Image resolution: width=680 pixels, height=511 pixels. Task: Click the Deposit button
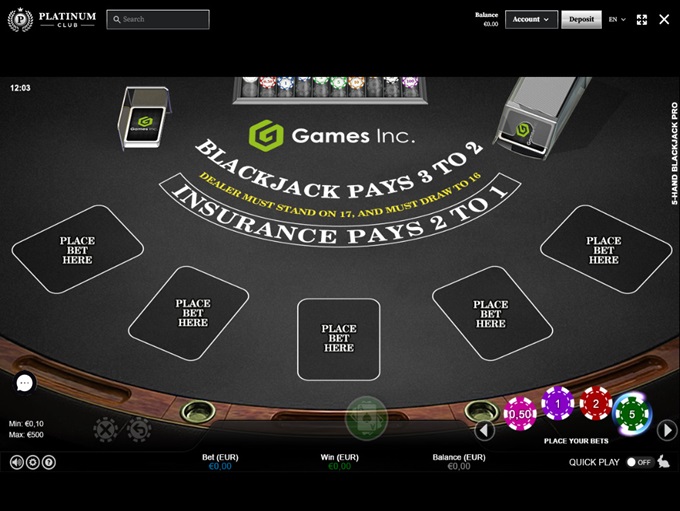tap(581, 20)
